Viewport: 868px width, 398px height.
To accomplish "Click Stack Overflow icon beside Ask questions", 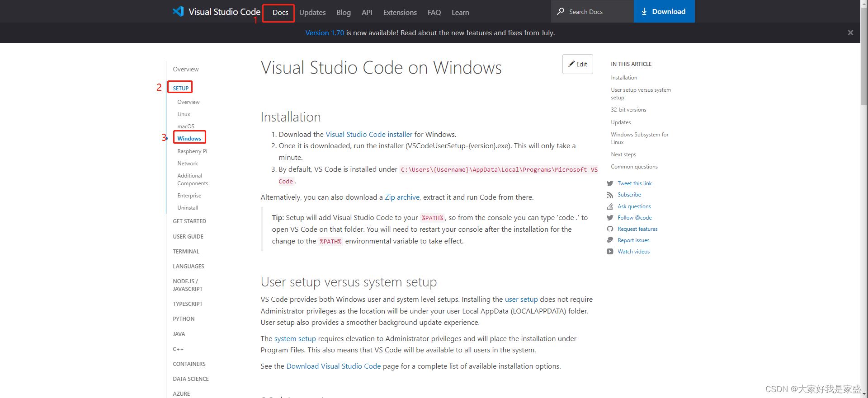I will tap(610, 206).
